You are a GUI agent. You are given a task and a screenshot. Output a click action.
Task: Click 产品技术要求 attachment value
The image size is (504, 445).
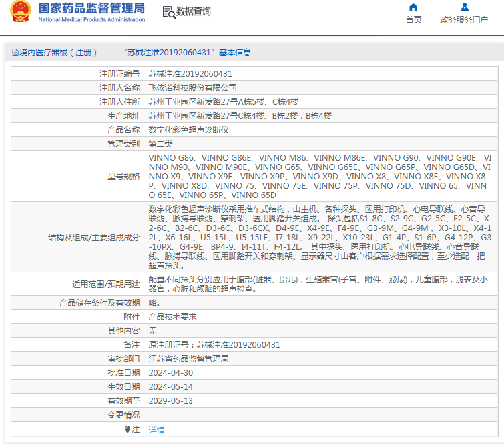(172, 317)
